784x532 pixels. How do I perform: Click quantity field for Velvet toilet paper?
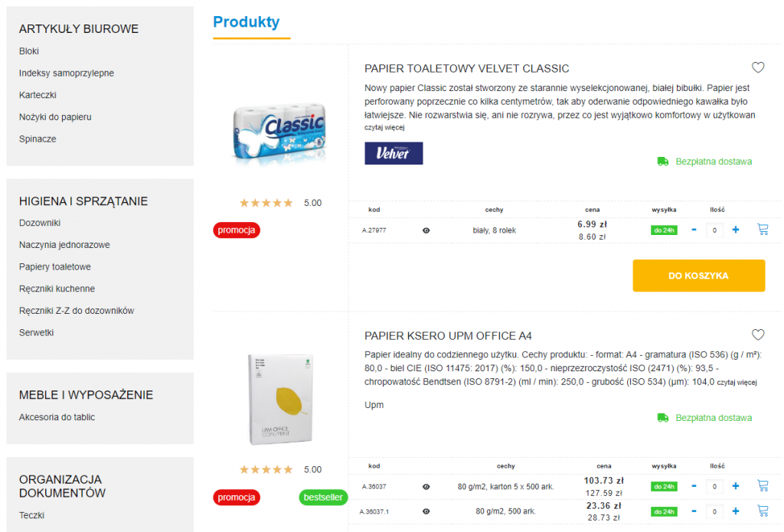pyautogui.click(x=714, y=230)
